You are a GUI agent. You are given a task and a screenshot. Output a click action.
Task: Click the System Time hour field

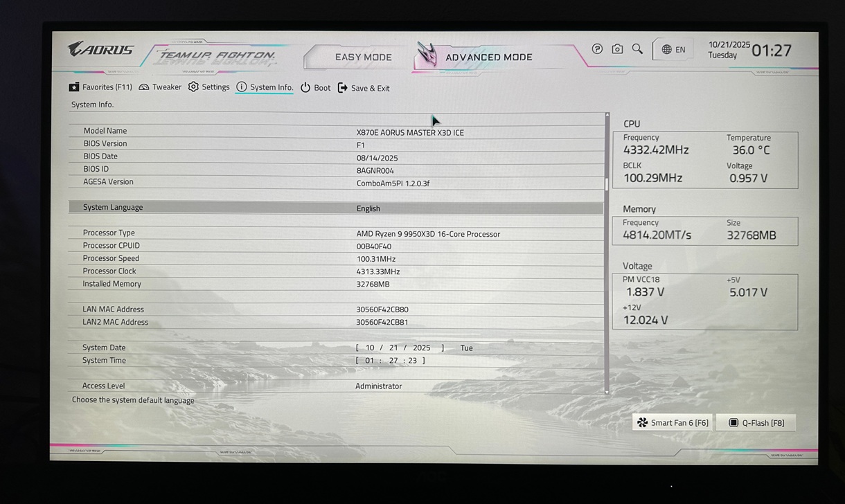(369, 361)
